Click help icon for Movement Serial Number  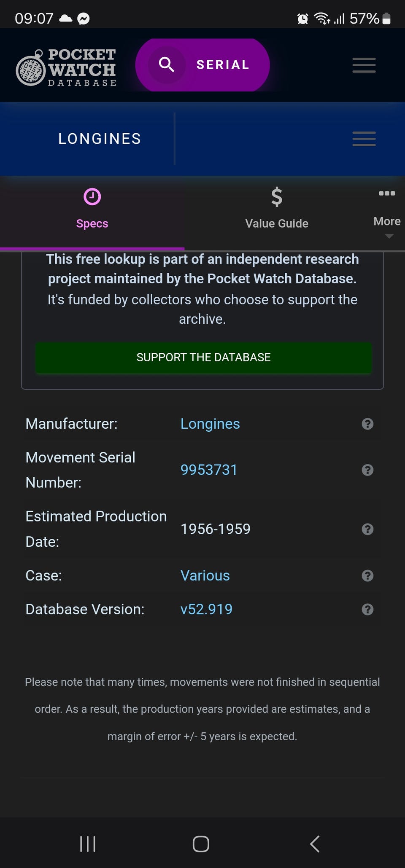pos(367,470)
